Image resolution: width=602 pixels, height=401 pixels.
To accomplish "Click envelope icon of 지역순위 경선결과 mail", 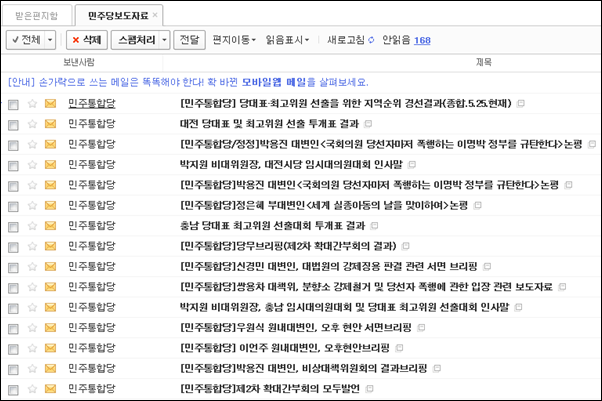I will (50, 104).
